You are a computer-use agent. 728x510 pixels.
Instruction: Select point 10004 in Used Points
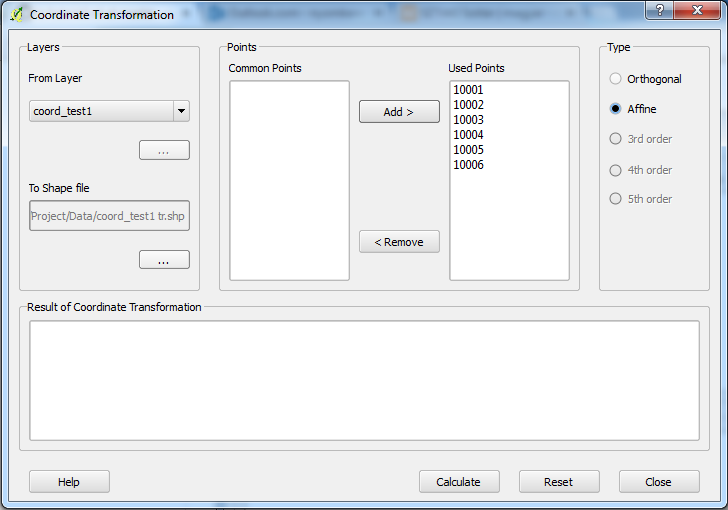469,135
